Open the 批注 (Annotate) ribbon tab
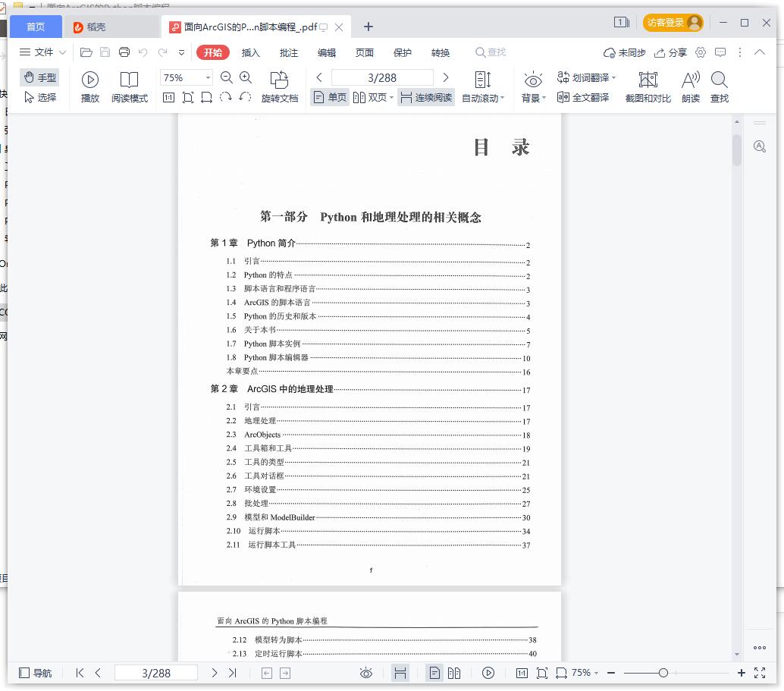The height and width of the screenshot is (691, 784). click(x=288, y=52)
